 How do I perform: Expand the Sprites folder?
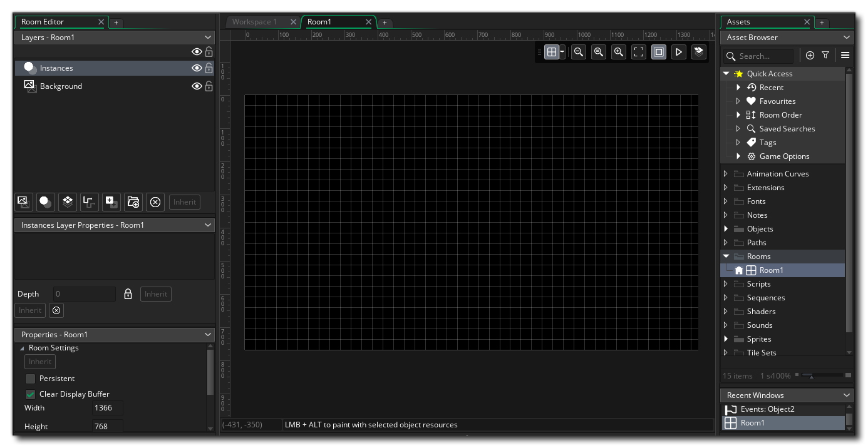tap(726, 339)
